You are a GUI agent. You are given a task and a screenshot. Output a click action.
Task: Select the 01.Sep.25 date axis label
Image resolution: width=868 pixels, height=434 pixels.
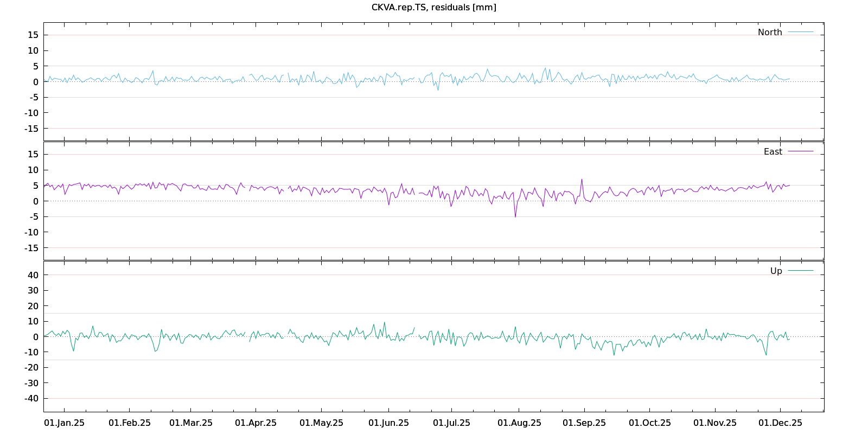[x=584, y=423]
